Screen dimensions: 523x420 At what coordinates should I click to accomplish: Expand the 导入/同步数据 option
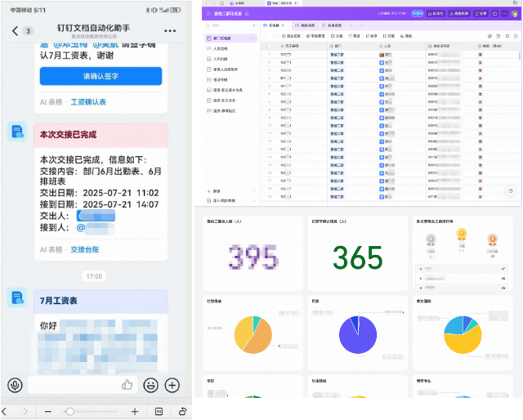pyautogui.click(x=225, y=200)
